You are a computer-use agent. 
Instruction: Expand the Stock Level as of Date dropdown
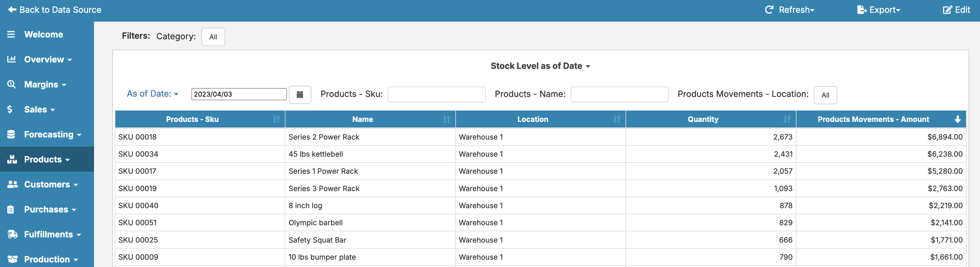click(540, 66)
